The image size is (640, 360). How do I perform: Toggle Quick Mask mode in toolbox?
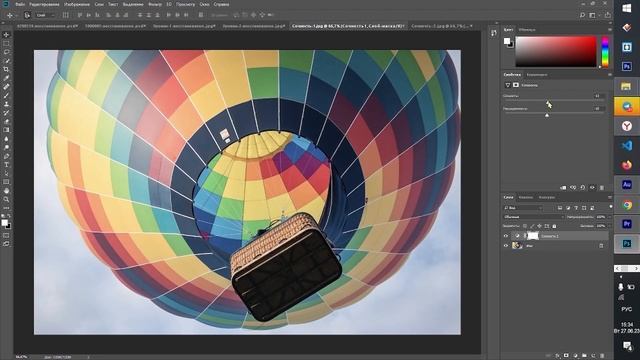click(x=6, y=235)
